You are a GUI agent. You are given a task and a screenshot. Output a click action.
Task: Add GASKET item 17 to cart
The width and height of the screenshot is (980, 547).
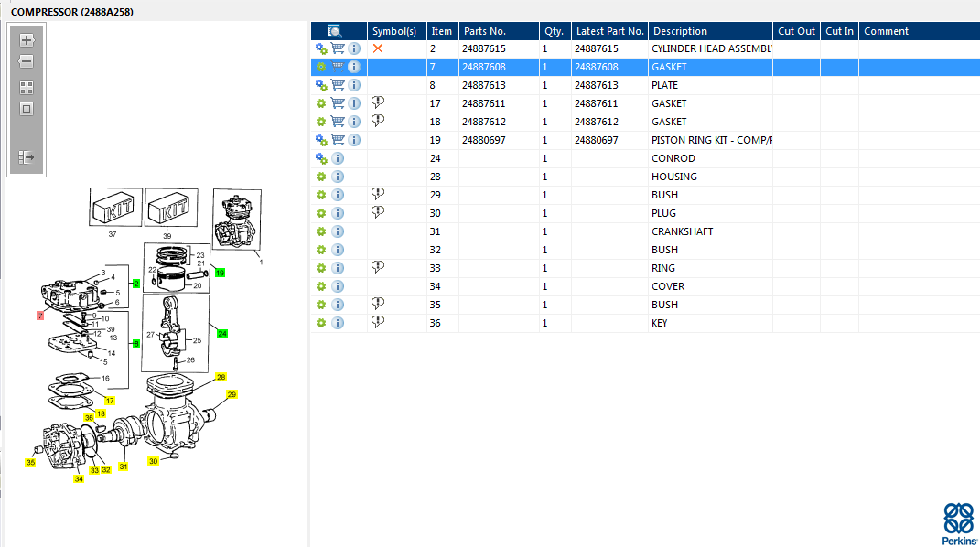pos(338,103)
